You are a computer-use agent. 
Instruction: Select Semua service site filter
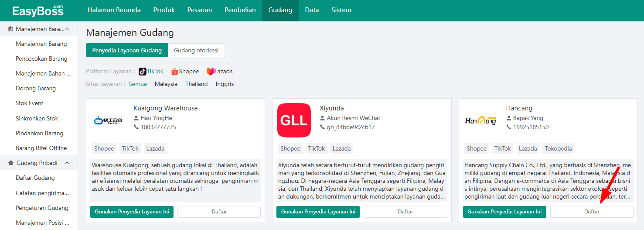[138, 84]
